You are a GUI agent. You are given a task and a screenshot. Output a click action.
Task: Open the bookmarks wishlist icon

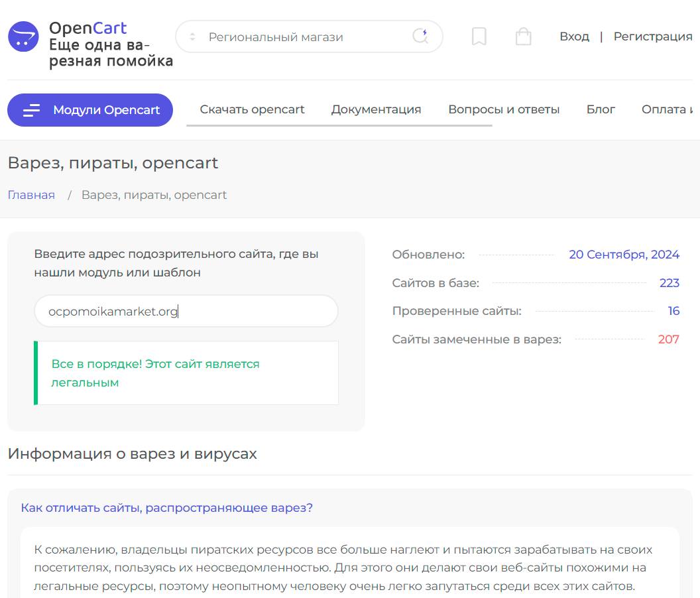click(x=479, y=36)
